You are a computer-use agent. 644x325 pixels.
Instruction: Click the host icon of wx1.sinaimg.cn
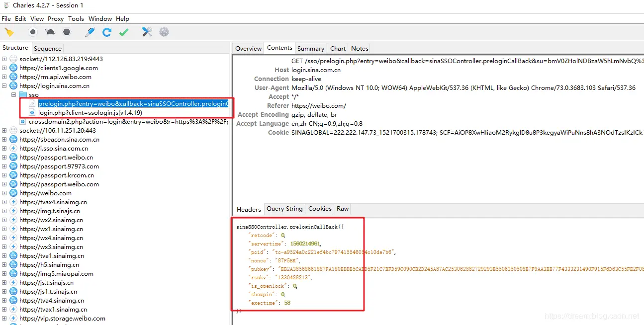[x=13, y=229]
